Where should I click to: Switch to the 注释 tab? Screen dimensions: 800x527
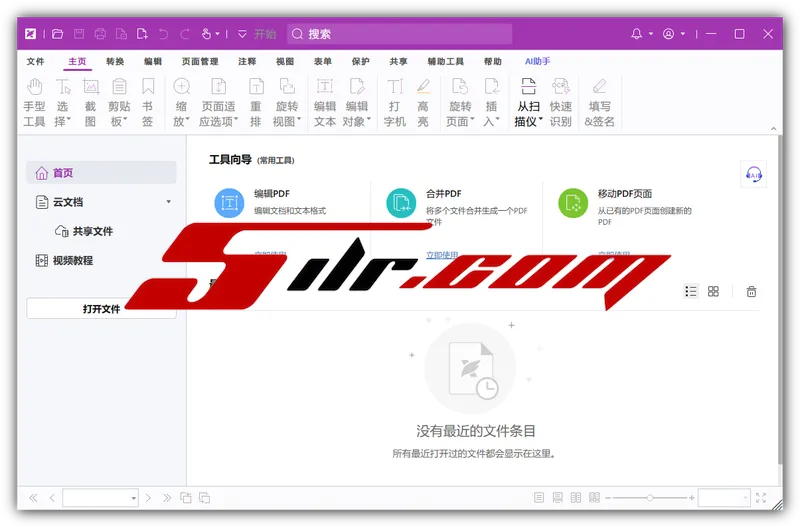tap(247, 61)
